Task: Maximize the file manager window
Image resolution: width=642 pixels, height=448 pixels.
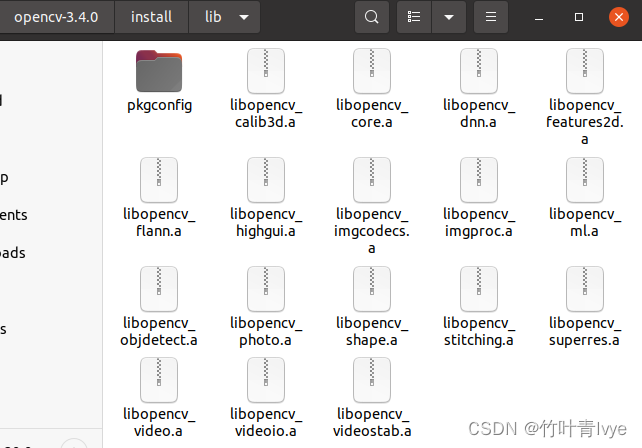Action: click(579, 17)
